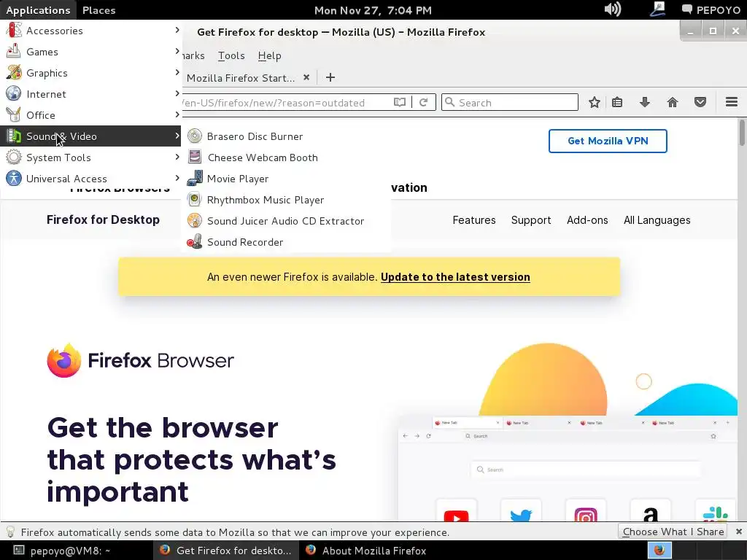Click Get Mozilla VPN button
This screenshot has height=560, width=747.
click(608, 141)
